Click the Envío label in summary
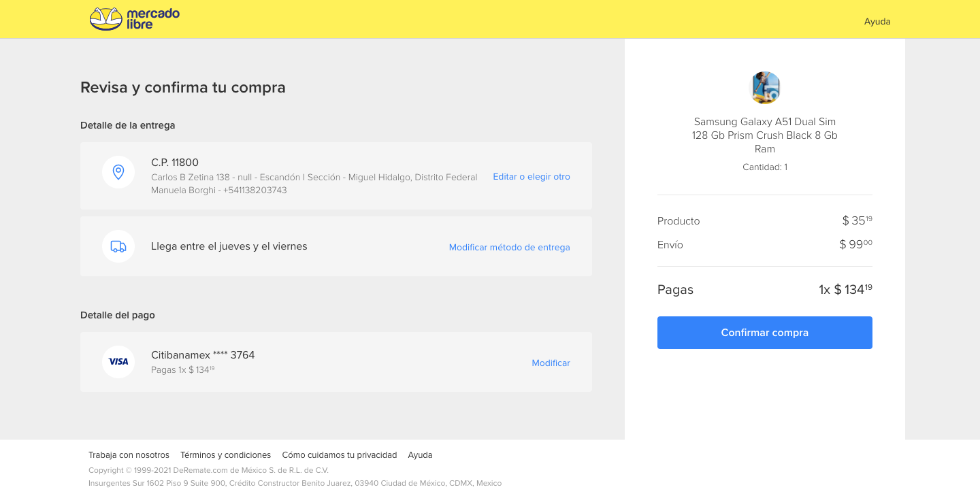This screenshot has width=980, height=498. tap(670, 245)
